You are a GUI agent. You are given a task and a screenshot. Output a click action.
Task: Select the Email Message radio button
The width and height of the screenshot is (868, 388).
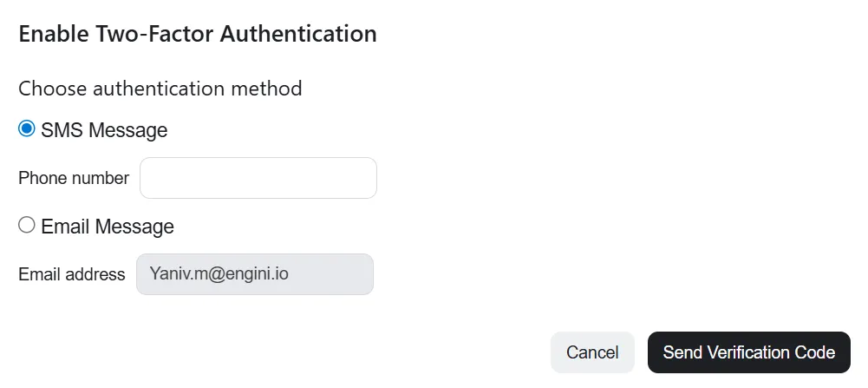[x=27, y=225]
